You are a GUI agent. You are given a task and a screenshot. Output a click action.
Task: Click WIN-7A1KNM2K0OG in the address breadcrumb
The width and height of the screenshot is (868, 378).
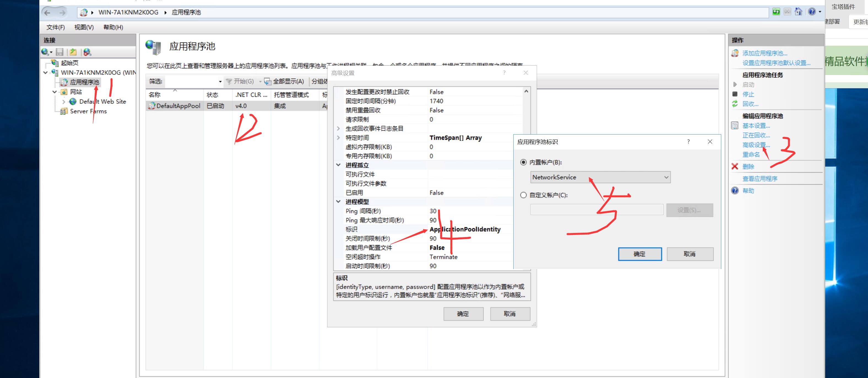pyautogui.click(x=128, y=12)
